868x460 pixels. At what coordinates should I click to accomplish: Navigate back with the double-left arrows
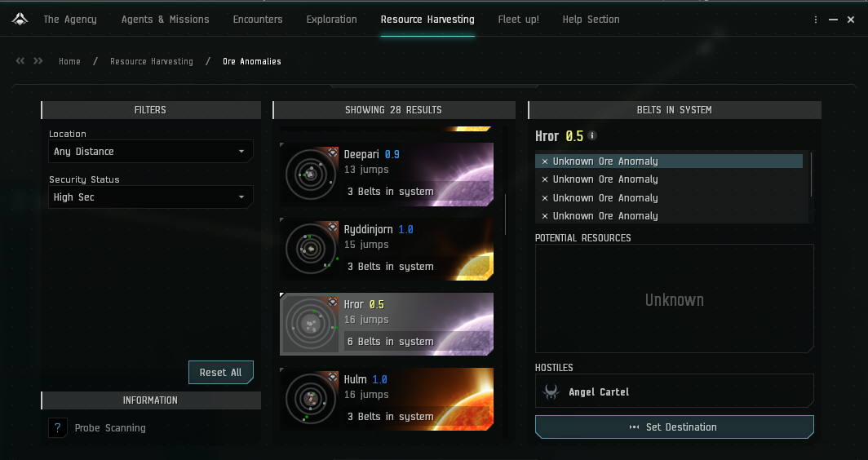coord(20,61)
